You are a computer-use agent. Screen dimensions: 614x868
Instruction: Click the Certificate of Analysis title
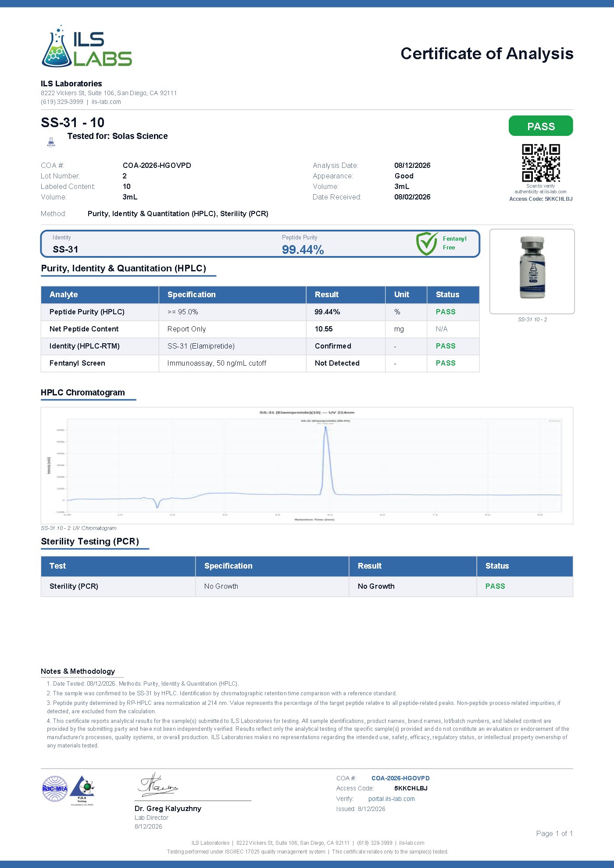[487, 53]
